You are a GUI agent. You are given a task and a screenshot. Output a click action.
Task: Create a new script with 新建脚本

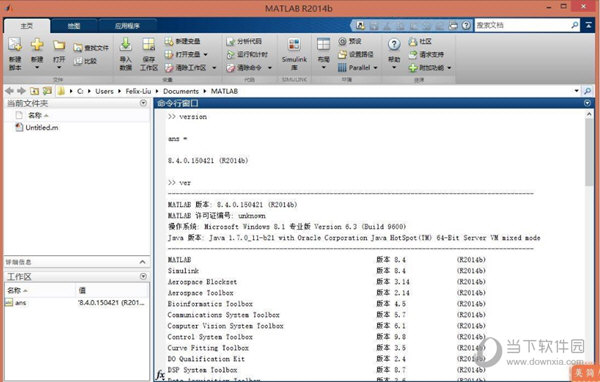(15, 54)
